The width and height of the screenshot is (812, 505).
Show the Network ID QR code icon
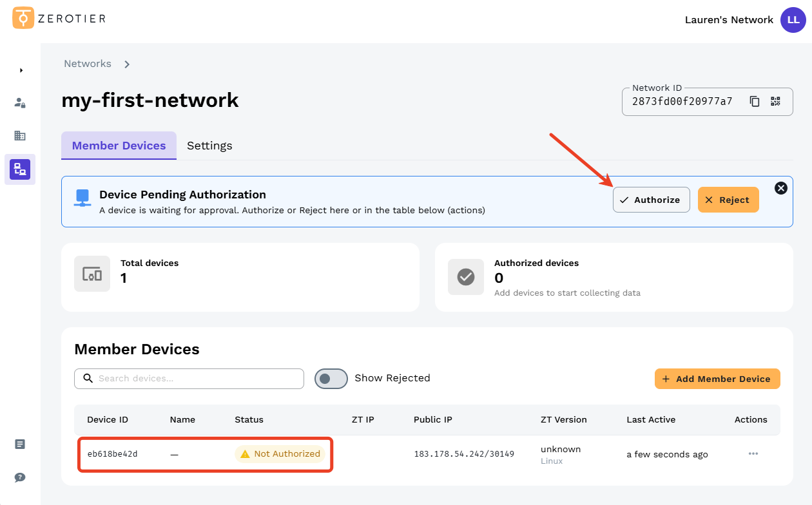coord(776,101)
